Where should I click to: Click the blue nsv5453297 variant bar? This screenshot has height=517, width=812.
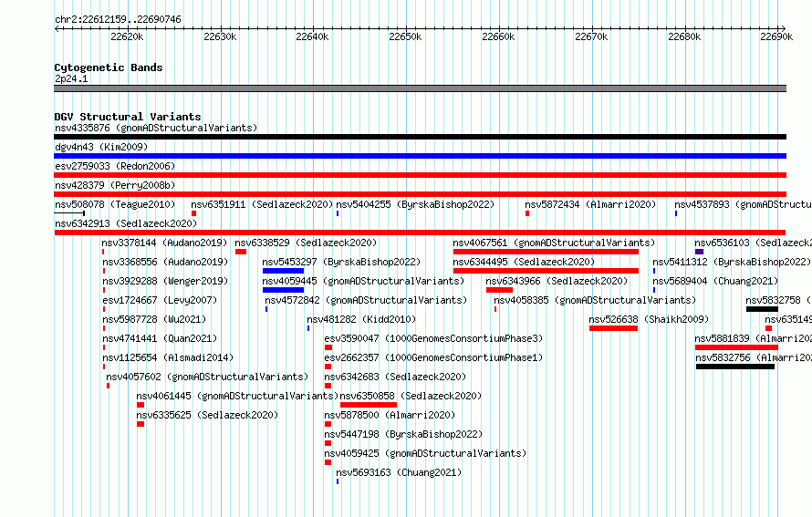[x=283, y=271]
